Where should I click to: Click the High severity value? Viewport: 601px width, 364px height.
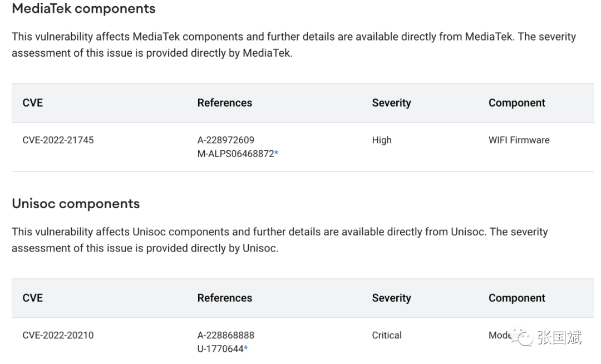pos(382,140)
